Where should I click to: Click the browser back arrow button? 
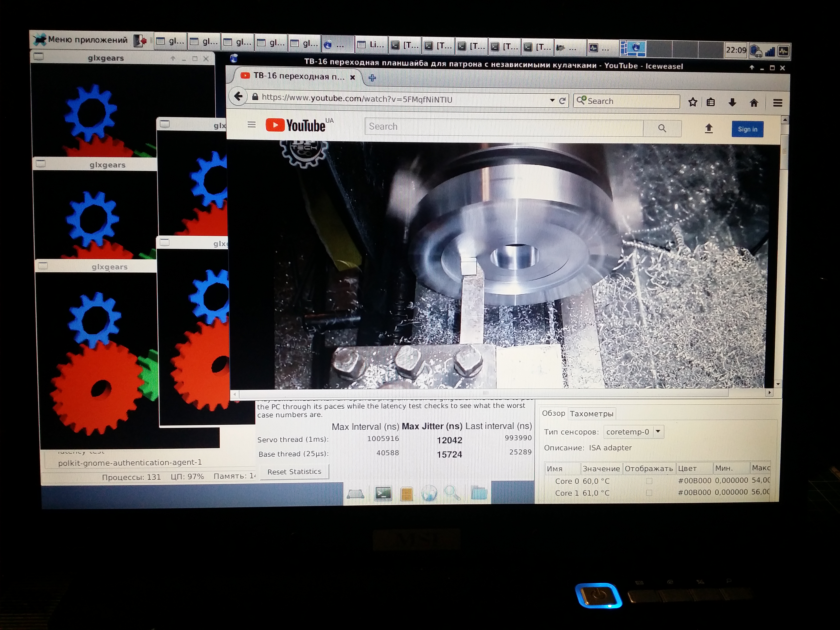[238, 96]
